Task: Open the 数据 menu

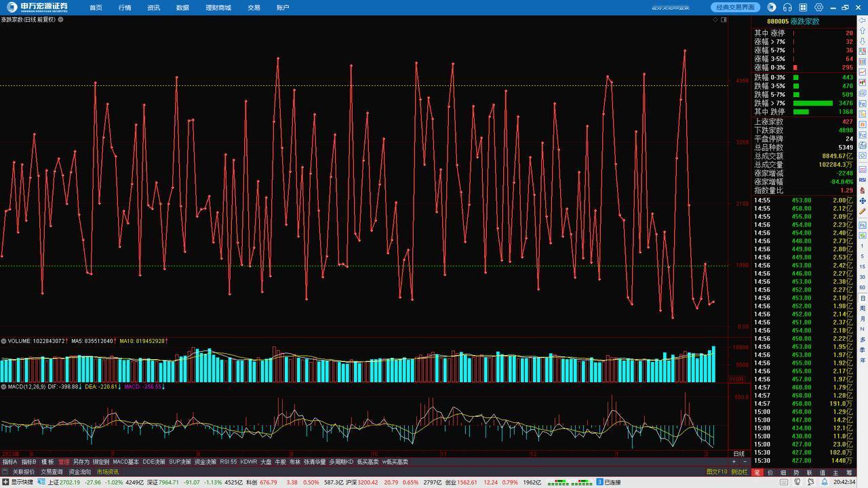Action: (x=182, y=7)
